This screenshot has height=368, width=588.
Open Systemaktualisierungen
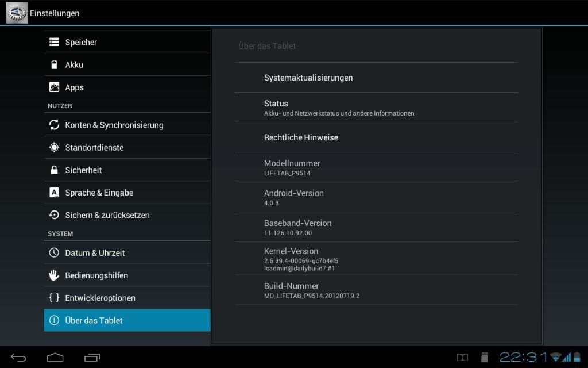click(377, 78)
